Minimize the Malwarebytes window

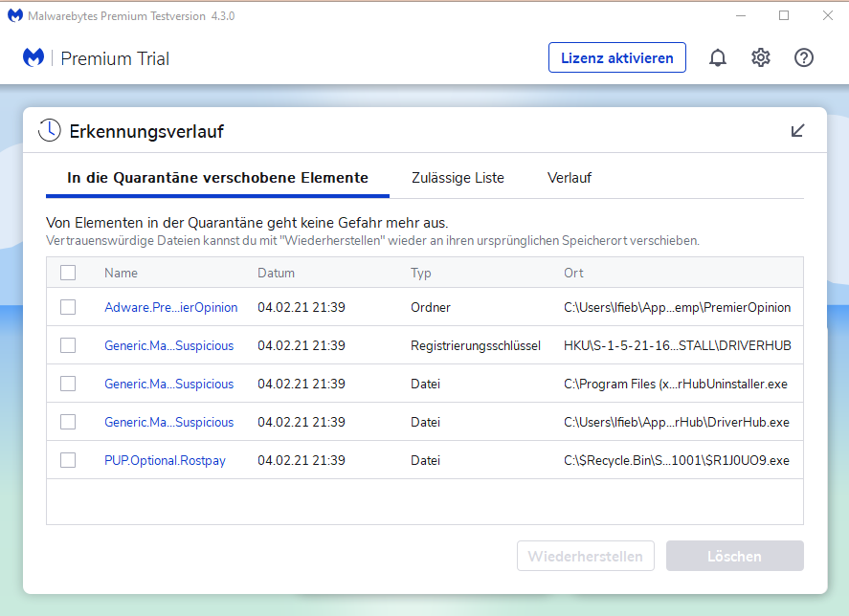tap(741, 15)
